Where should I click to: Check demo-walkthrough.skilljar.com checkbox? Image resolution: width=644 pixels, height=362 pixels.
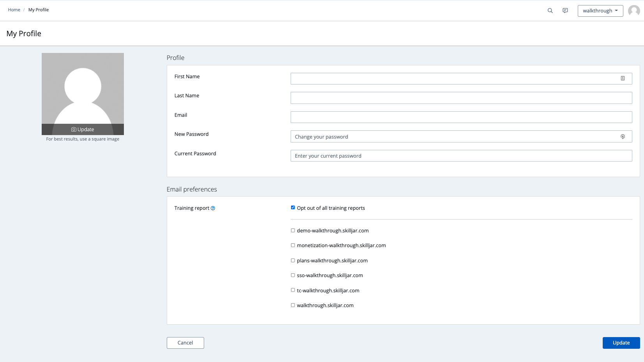[293, 230]
